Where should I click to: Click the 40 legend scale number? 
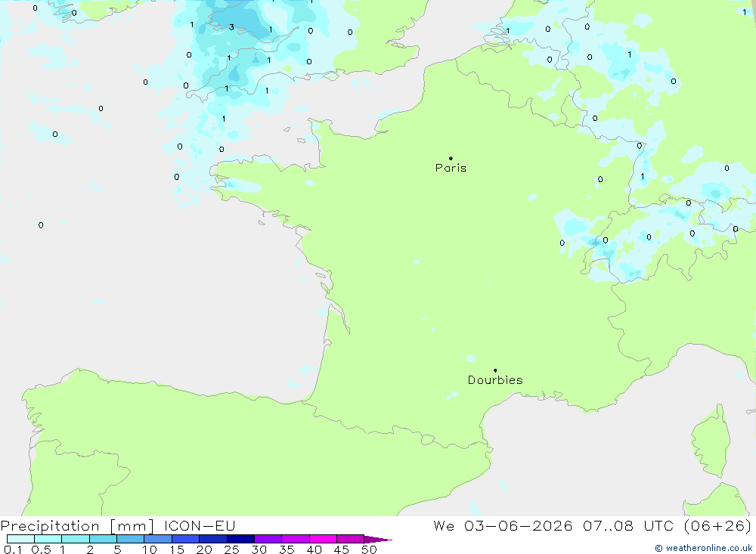314,549
